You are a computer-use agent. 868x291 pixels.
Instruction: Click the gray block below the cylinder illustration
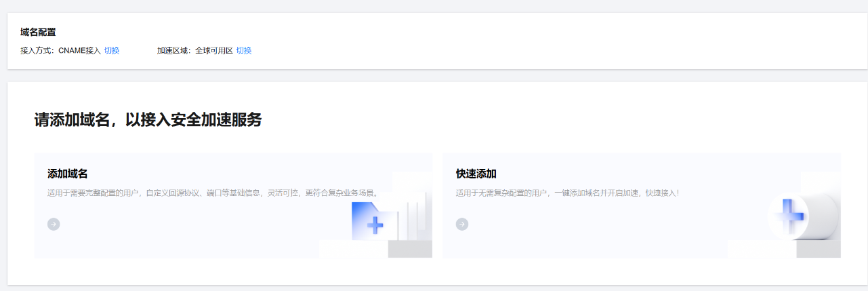click(x=819, y=249)
